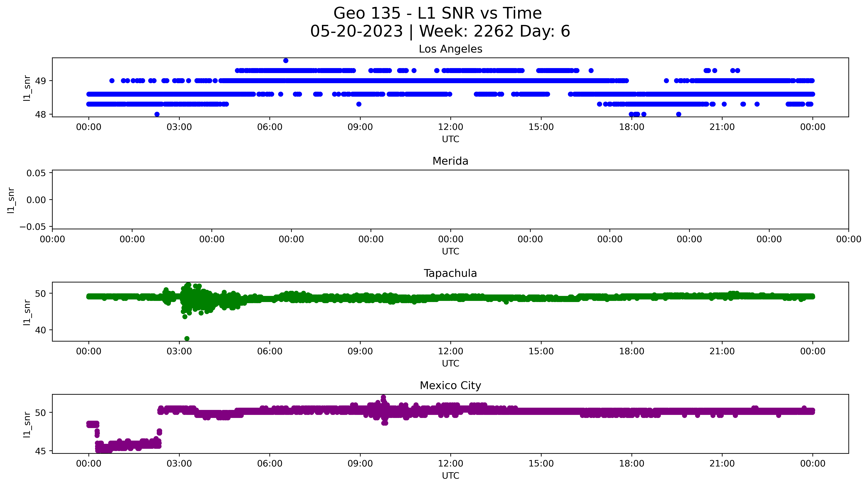
Task: Click the "21:00" tick on the Los Angeles x-axis
Action: 722,127
